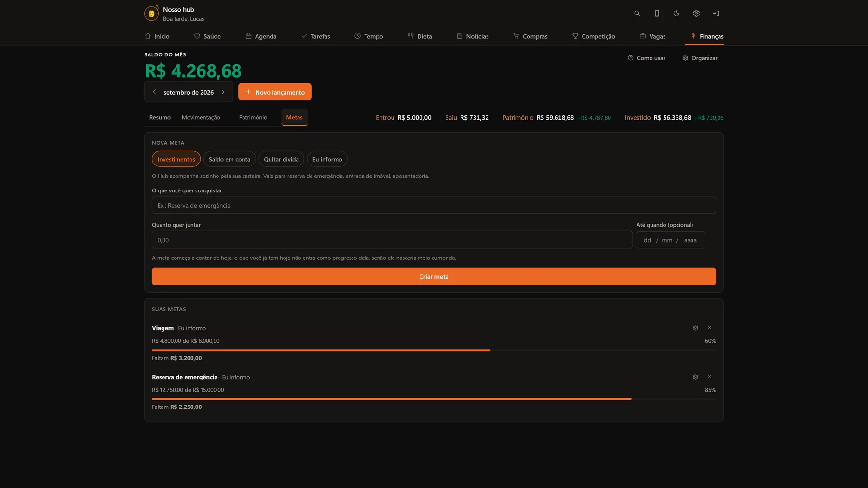Switch to the Metas sub-tab
This screenshot has width=868, height=488.
click(294, 117)
